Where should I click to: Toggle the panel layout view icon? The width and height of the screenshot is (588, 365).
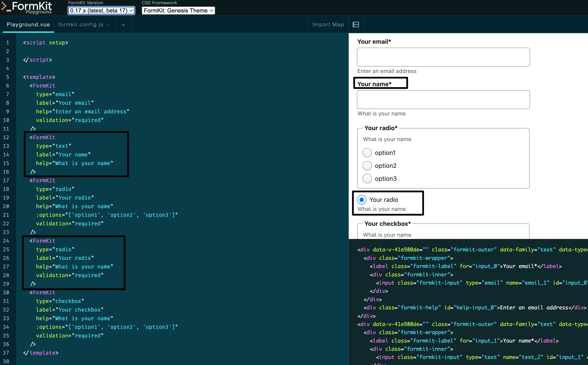pos(356,24)
